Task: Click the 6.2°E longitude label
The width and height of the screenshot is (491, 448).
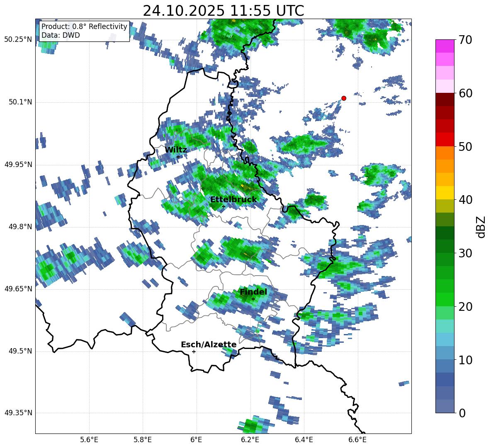Action: 250,440
